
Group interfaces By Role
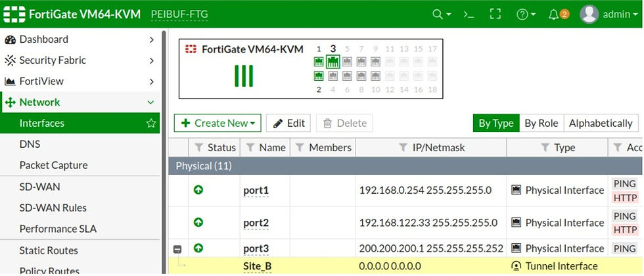click(x=541, y=124)
